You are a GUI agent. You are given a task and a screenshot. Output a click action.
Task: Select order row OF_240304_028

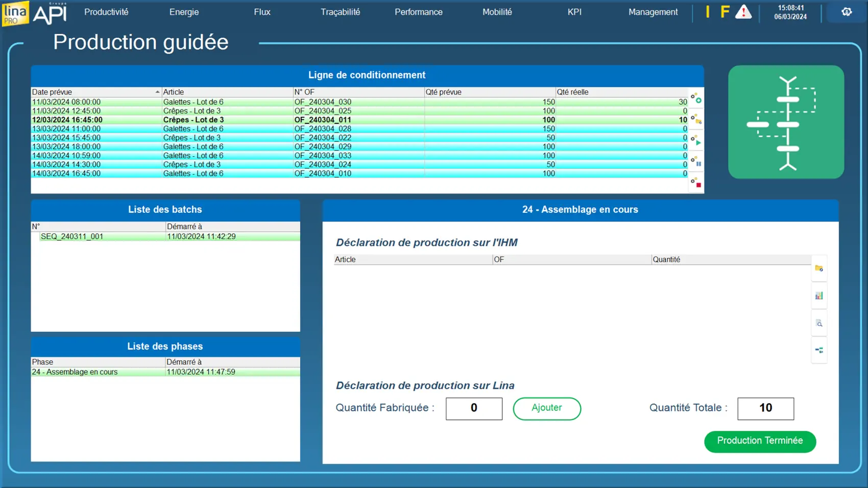323,129
